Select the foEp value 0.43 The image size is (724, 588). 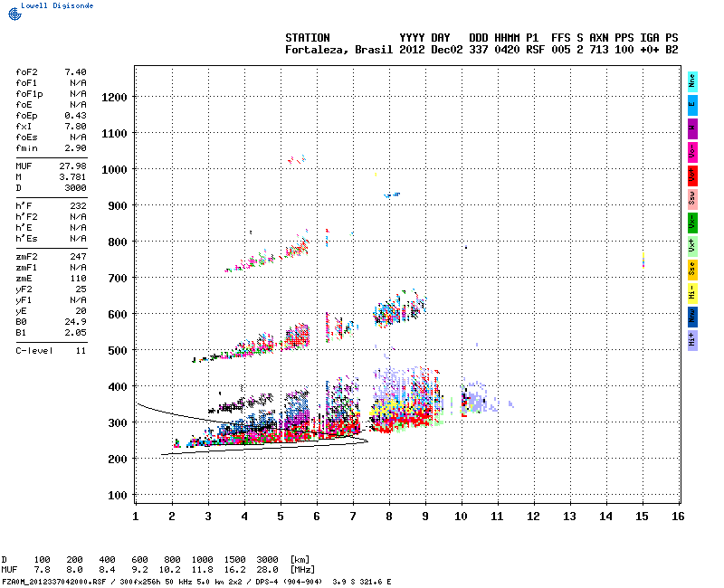(75, 116)
